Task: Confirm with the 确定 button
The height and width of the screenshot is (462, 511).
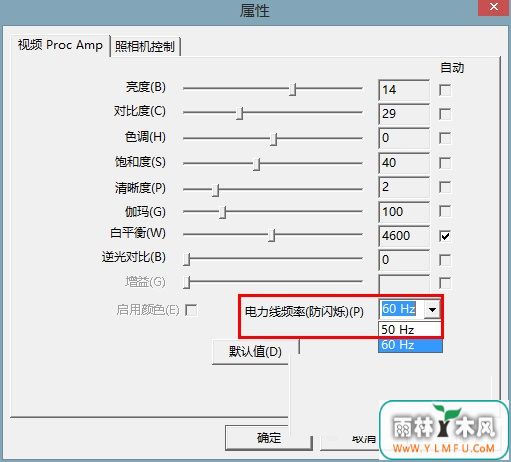Action: (x=269, y=437)
